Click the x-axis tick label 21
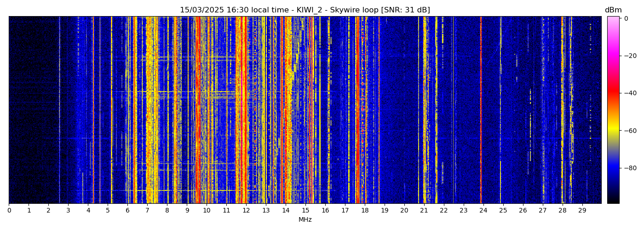This screenshot has width=644, height=230. [x=424, y=211]
